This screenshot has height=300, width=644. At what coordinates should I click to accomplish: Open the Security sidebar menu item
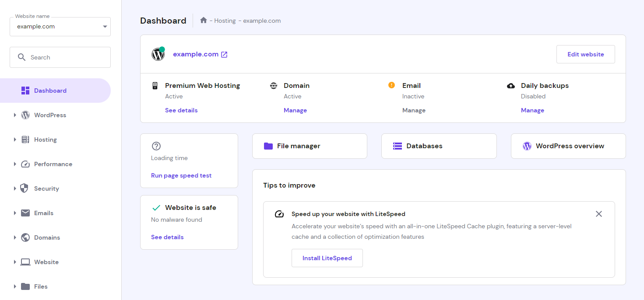pyautogui.click(x=55, y=188)
